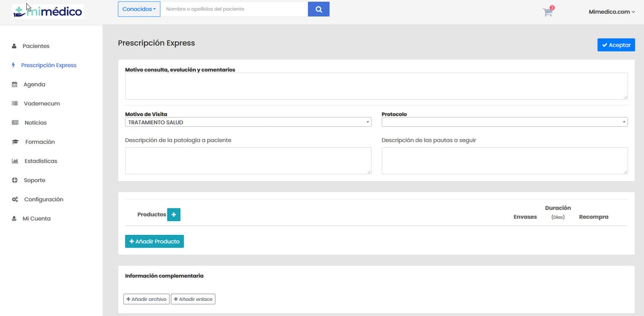This screenshot has height=316, width=644.
Task: Go to Noticias in the sidebar
Action: pos(35,123)
